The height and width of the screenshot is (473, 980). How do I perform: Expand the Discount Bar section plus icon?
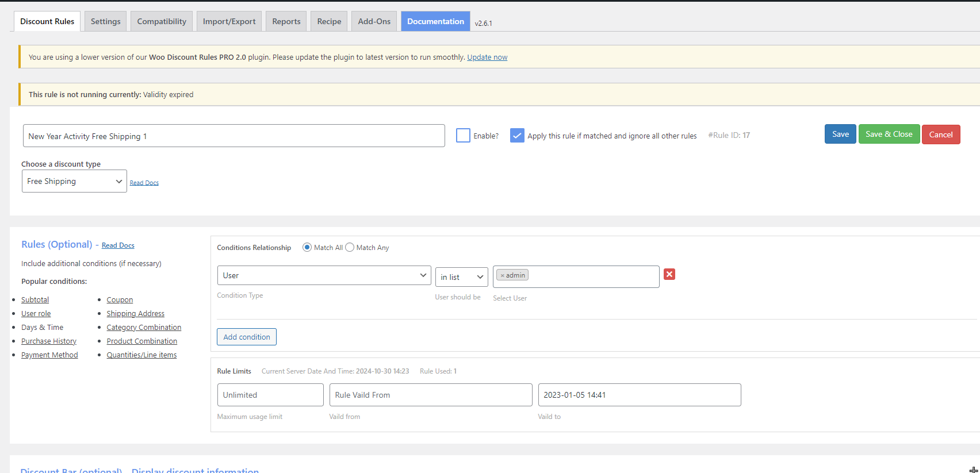pyautogui.click(x=974, y=470)
